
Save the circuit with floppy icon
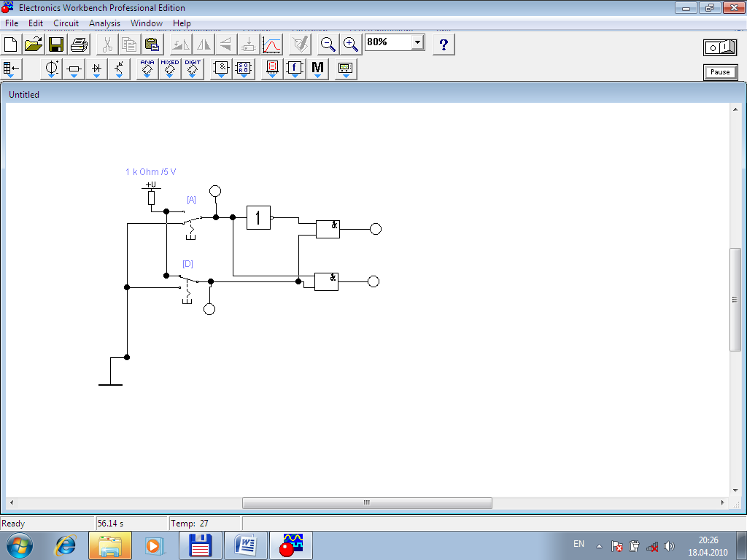56,44
